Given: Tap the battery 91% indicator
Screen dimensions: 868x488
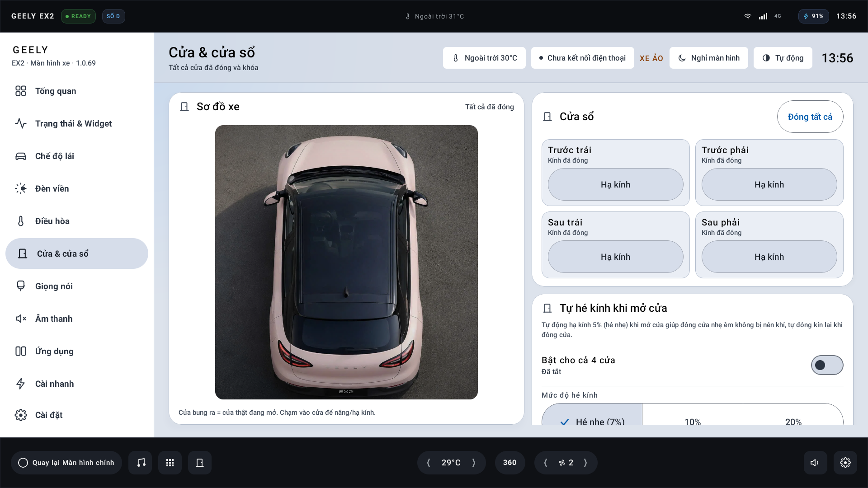Looking at the screenshot, I should click(x=813, y=16).
